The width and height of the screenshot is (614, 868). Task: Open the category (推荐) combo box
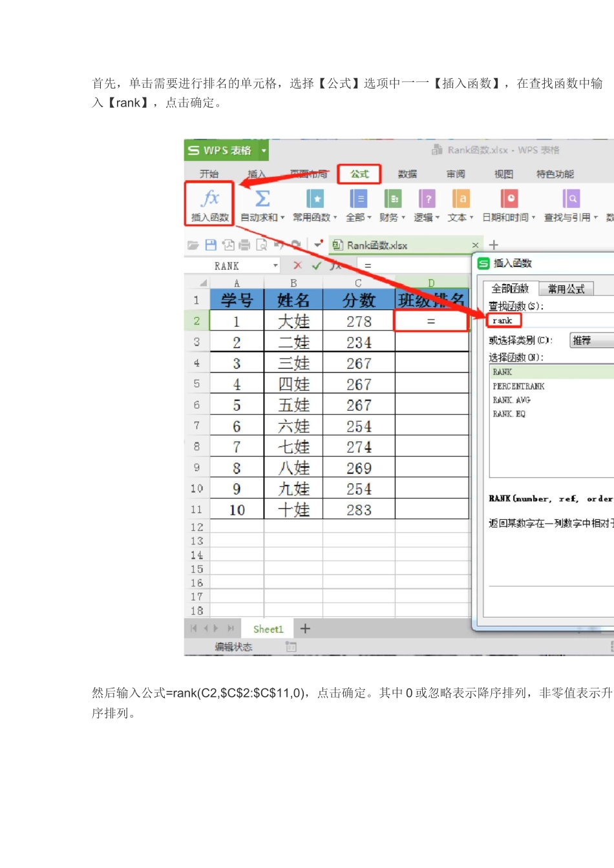click(591, 340)
